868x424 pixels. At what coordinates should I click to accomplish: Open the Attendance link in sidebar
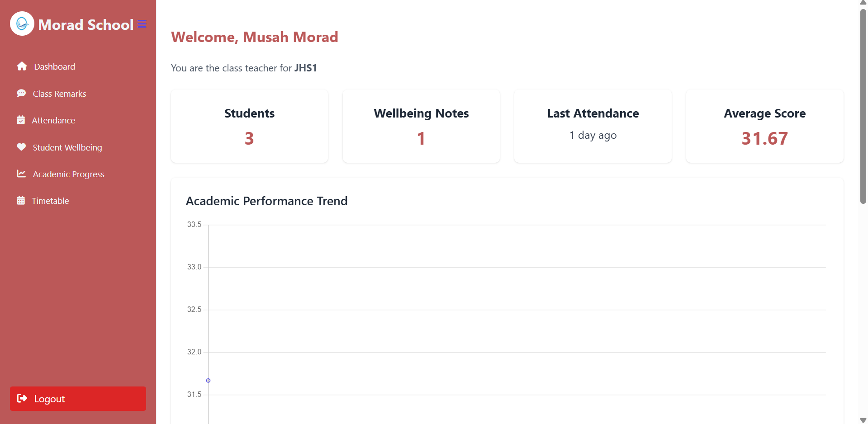[x=53, y=120]
